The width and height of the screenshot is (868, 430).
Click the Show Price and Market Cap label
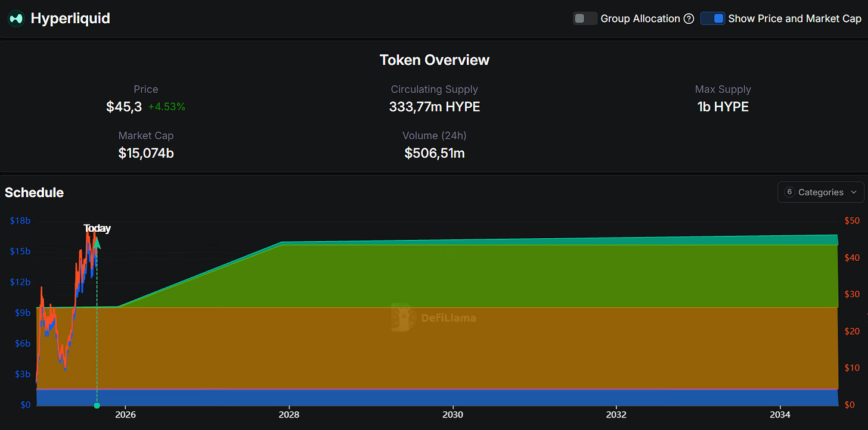[x=795, y=18]
